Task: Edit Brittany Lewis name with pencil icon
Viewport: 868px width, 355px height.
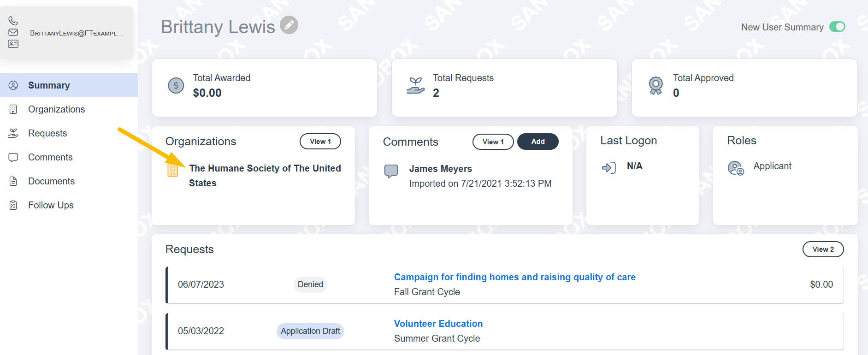Action: 289,25
